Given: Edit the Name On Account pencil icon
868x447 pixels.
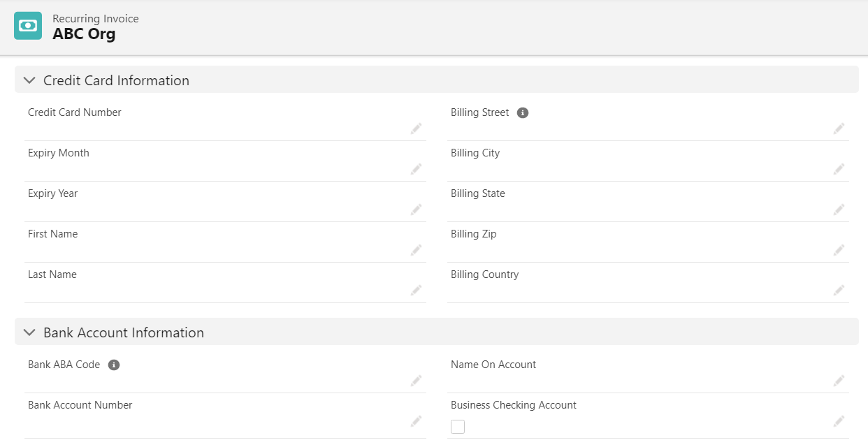Looking at the screenshot, I should [x=839, y=381].
